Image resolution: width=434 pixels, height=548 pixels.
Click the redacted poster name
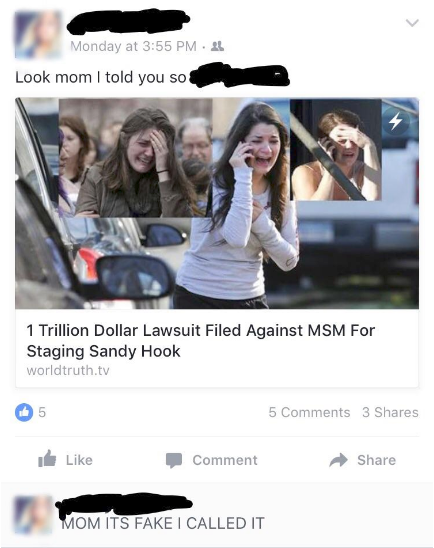click(x=128, y=22)
